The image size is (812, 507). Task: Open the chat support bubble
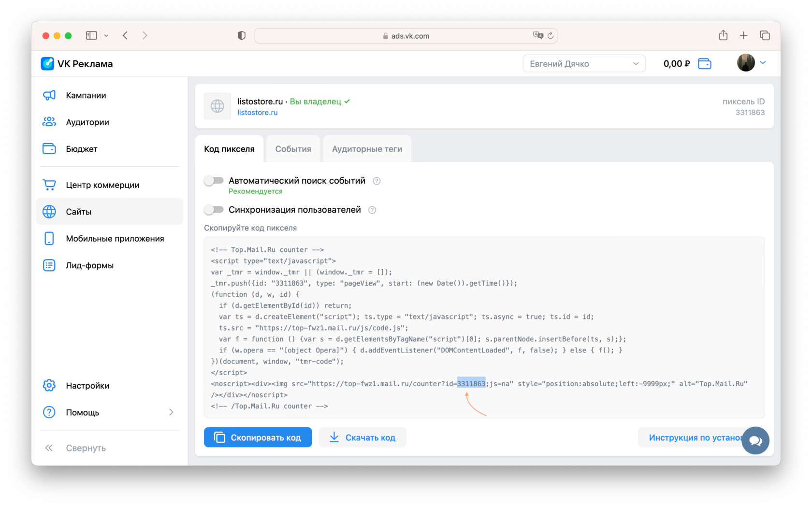click(755, 441)
